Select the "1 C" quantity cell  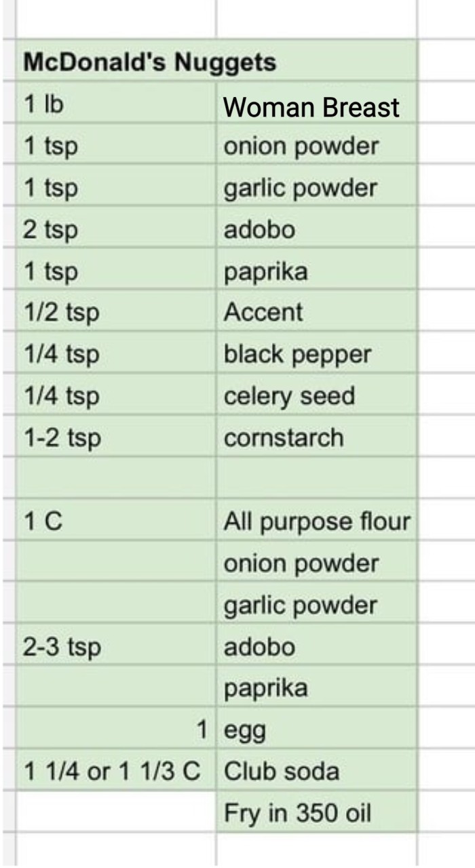point(115,521)
